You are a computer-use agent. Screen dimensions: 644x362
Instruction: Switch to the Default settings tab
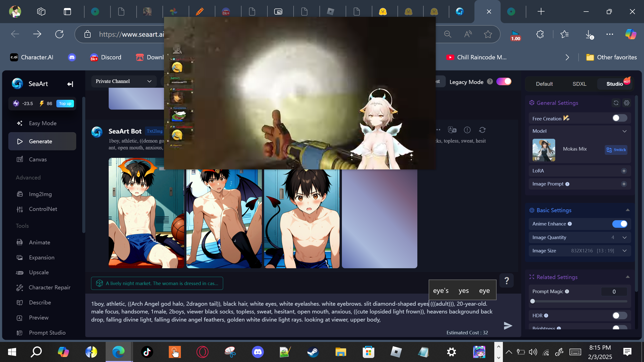544,84
